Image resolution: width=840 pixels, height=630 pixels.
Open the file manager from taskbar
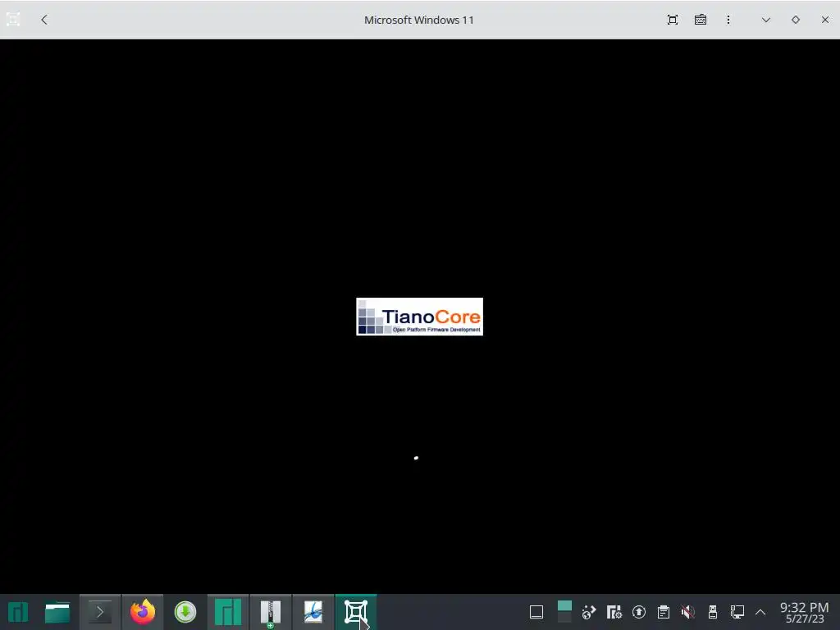(x=57, y=612)
